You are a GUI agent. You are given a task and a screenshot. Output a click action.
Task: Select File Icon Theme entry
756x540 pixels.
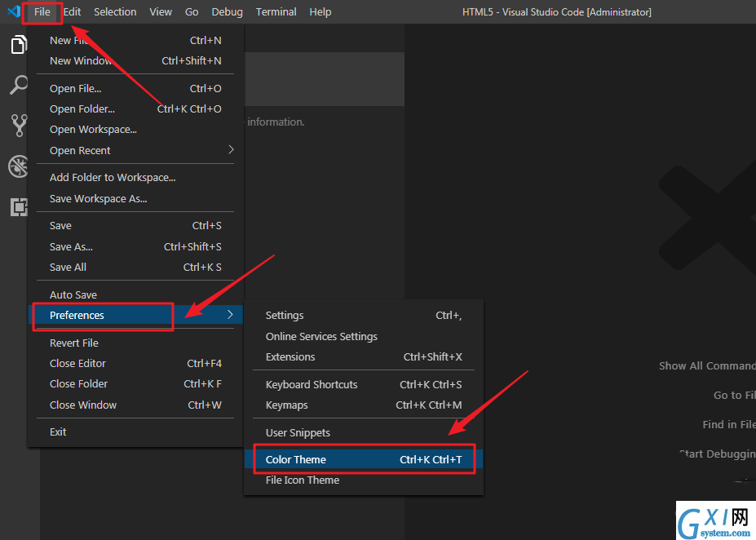[364, 480]
